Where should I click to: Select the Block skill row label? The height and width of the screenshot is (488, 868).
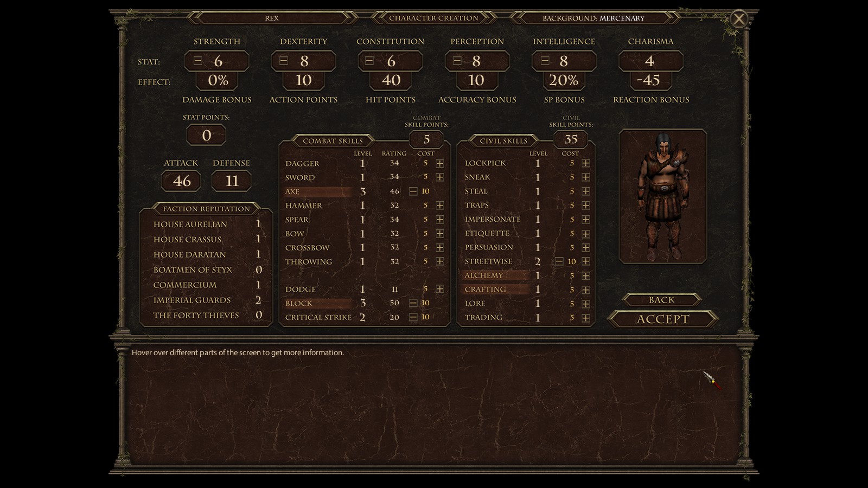point(299,303)
